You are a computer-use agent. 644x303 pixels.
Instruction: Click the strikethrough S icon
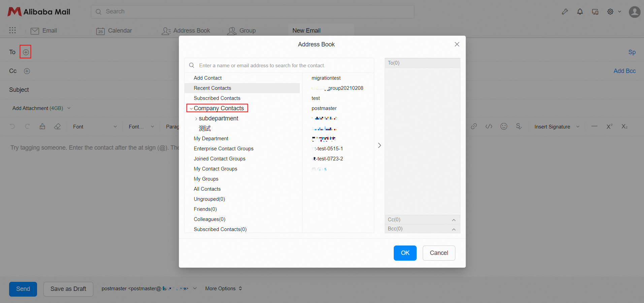click(519, 126)
